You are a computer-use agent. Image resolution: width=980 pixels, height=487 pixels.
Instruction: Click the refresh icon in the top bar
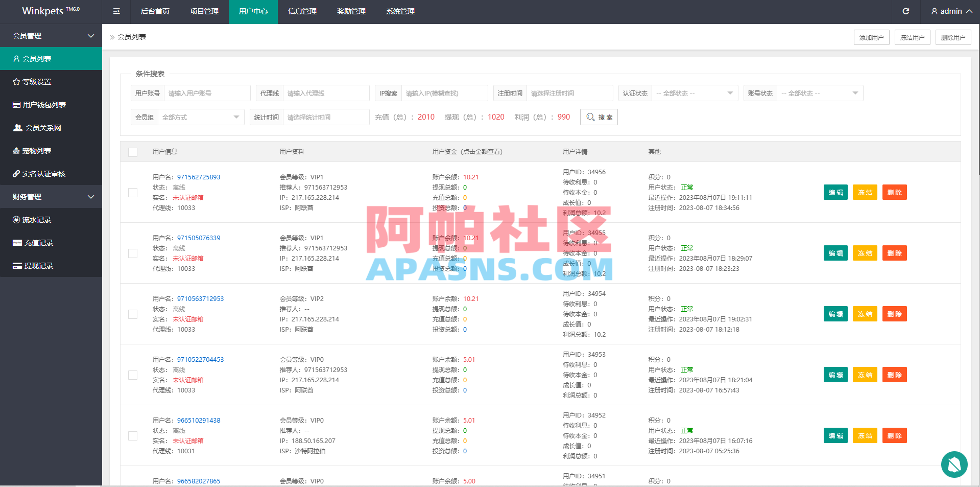pos(905,11)
